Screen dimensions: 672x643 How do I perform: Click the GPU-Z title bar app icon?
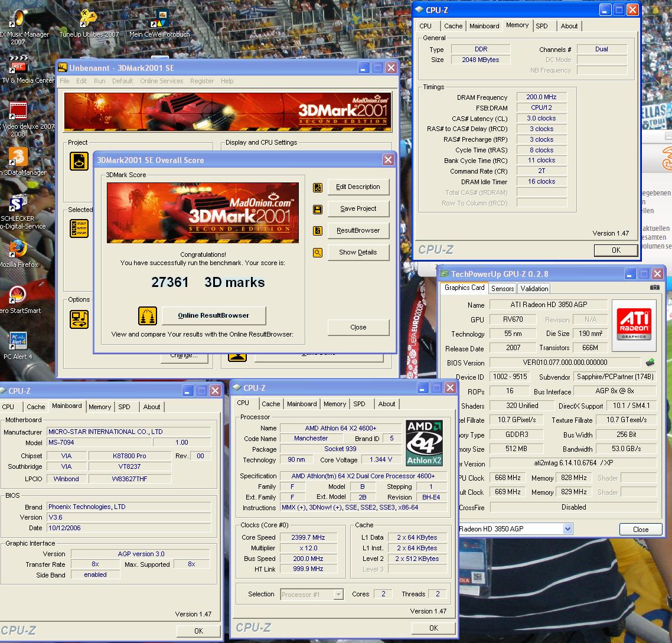(x=445, y=273)
